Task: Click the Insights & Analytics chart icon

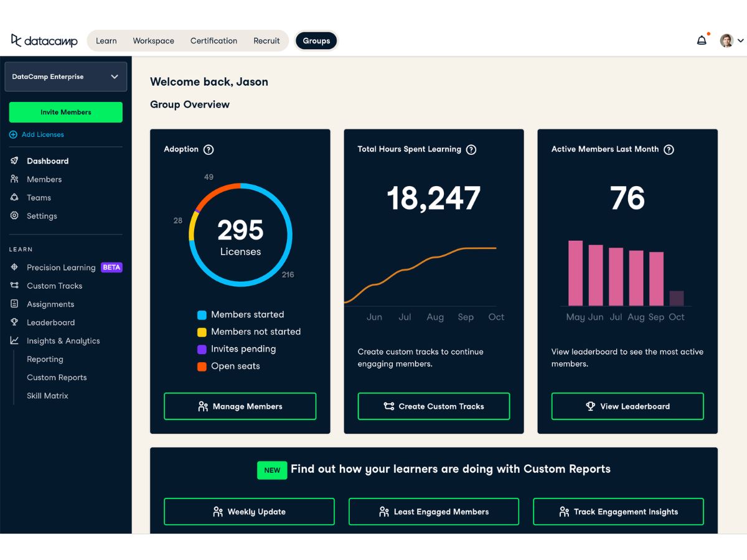Action: (14, 341)
